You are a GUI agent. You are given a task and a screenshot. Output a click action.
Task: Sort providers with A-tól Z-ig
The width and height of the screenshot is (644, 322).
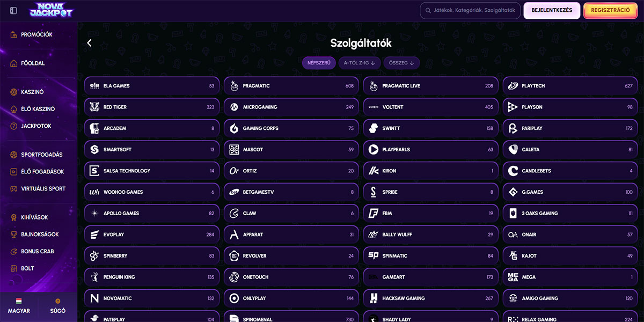[x=360, y=63]
